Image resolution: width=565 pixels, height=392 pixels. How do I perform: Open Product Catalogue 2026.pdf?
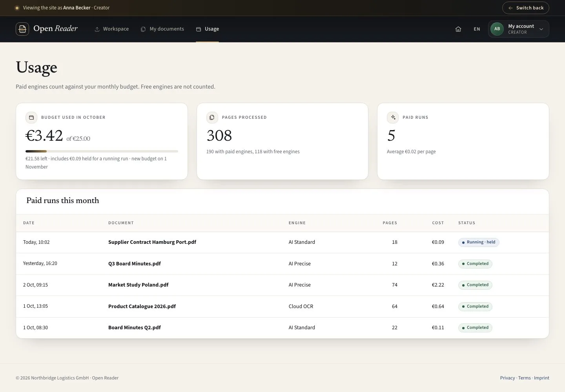point(142,307)
